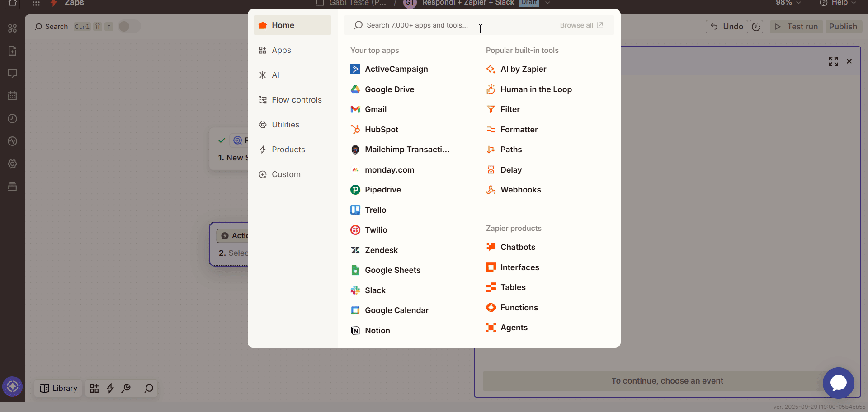Click the circular icon beside Undo
Screen dimensions: 868x412
(756, 27)
